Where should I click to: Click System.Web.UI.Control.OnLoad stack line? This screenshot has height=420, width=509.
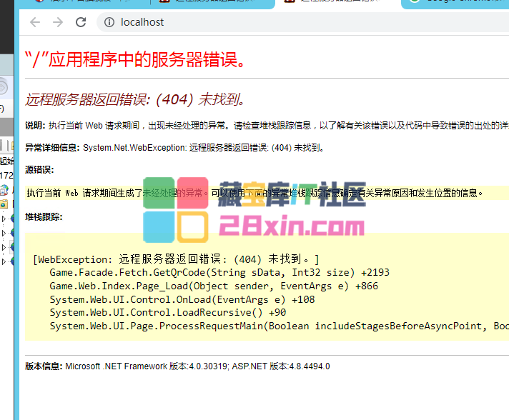(182, 299)
